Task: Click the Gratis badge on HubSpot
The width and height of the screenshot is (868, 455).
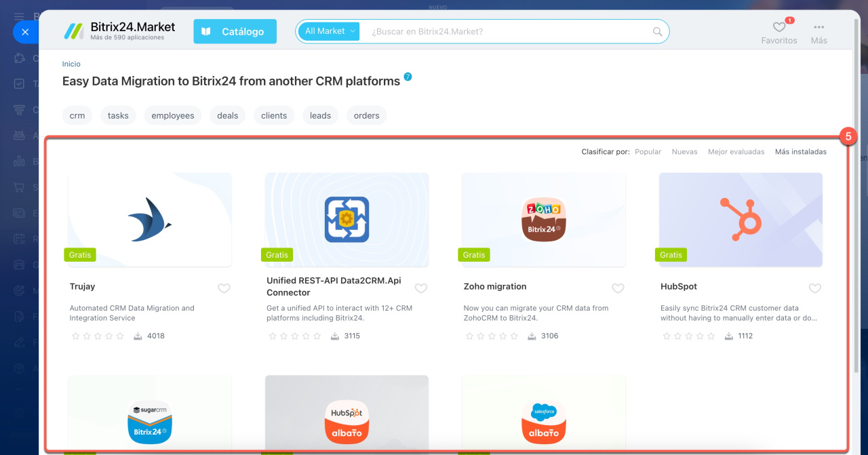Action: [671, 255]
